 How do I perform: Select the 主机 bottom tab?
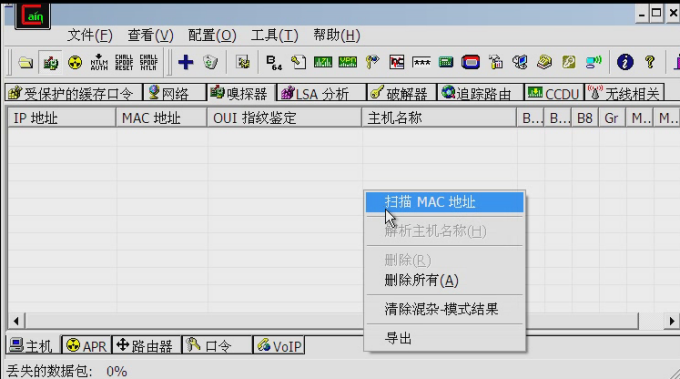[33, 346]
